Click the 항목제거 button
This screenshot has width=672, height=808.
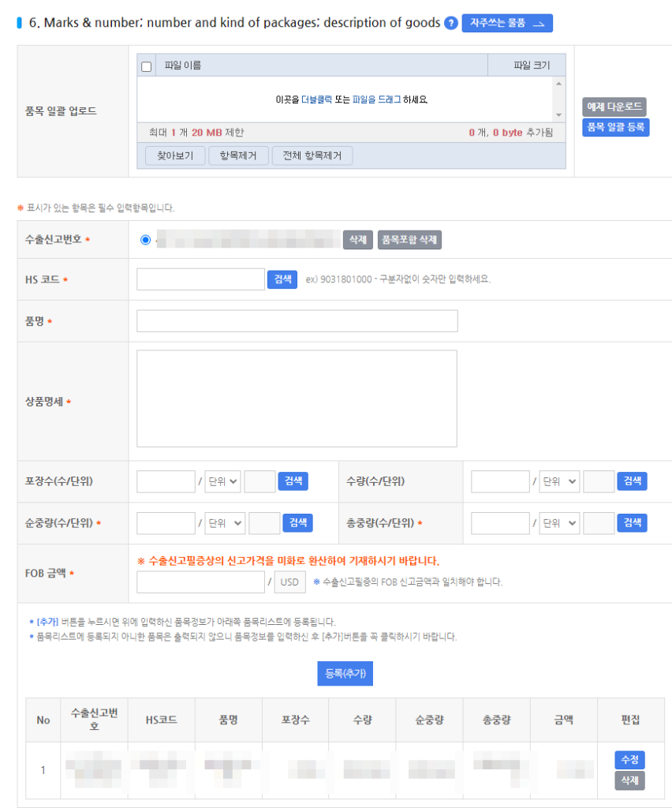238,155
